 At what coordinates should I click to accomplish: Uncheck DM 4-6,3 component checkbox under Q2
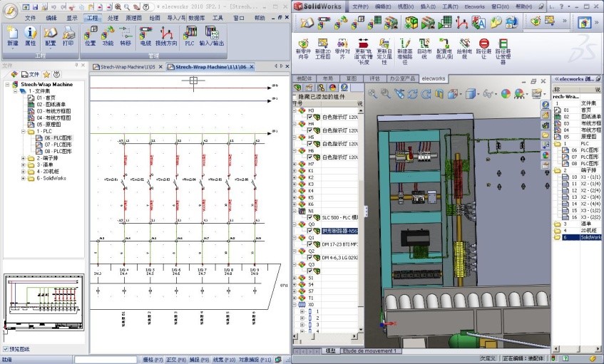[x=309, y=258]
